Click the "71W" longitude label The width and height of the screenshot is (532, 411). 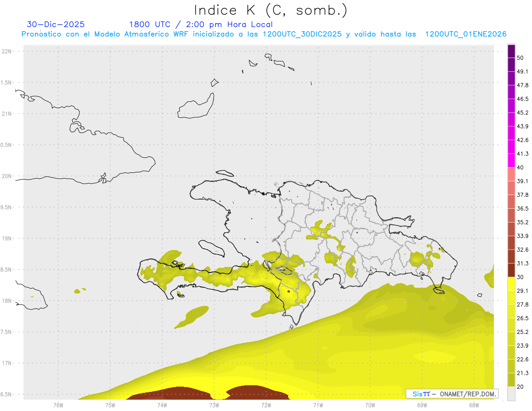coord(318,405)
